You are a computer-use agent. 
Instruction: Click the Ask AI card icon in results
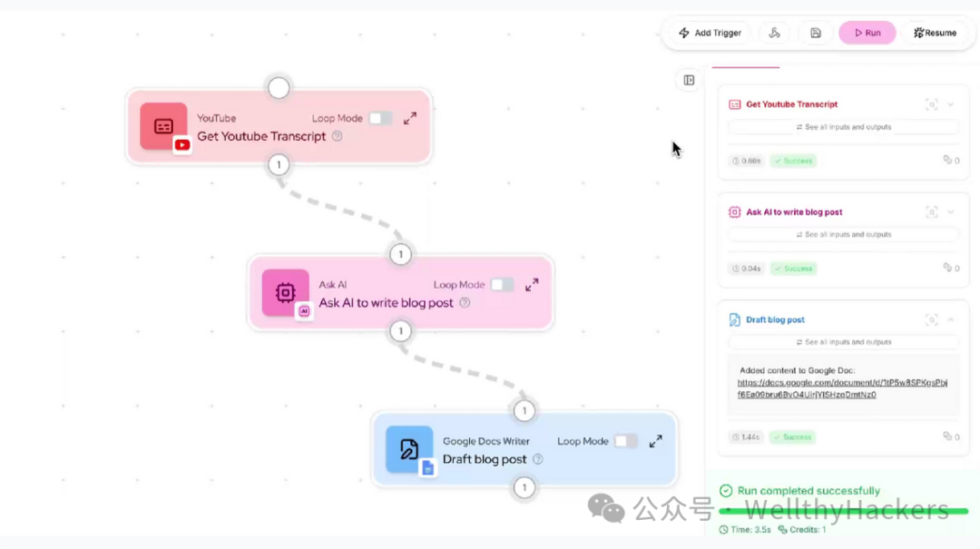tap(734, 212)
